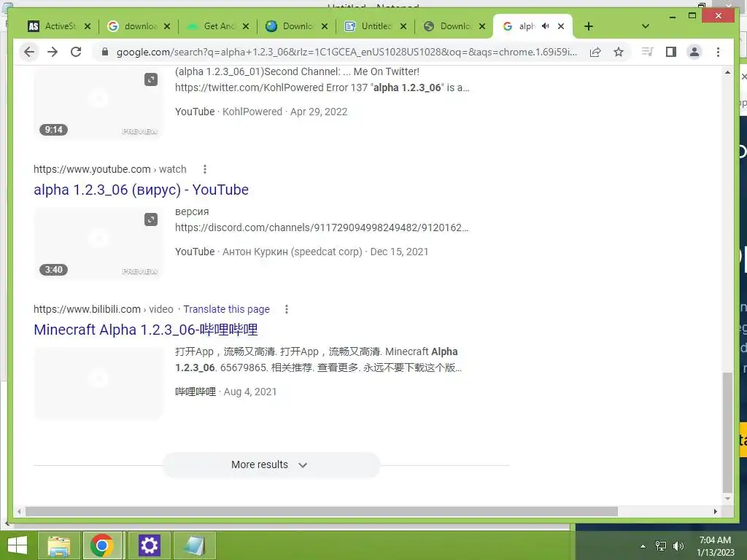Open File Explorer from the taskbar

click(58, 545)
